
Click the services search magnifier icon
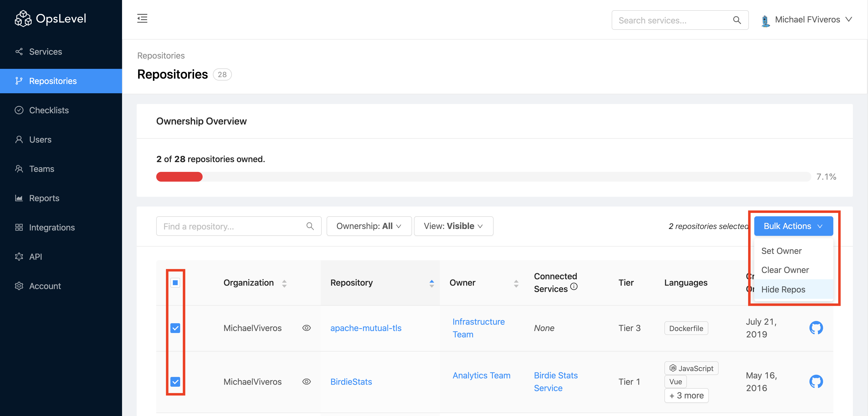737,20
